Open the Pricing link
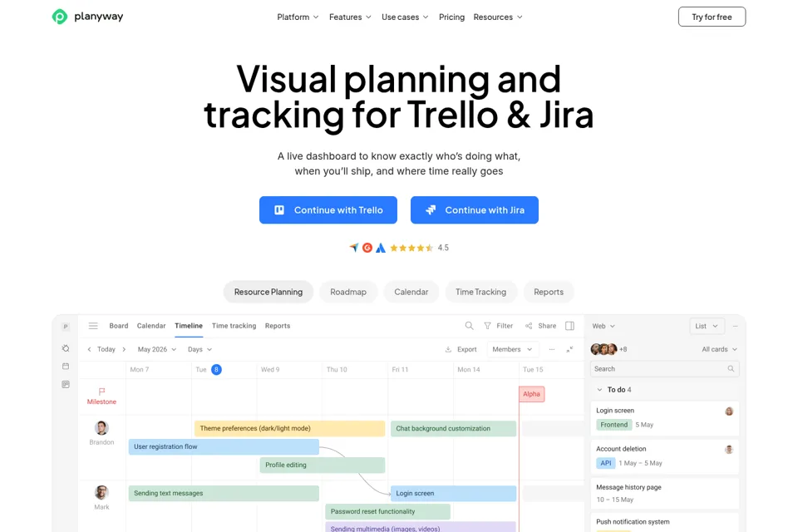 [452, 17]
